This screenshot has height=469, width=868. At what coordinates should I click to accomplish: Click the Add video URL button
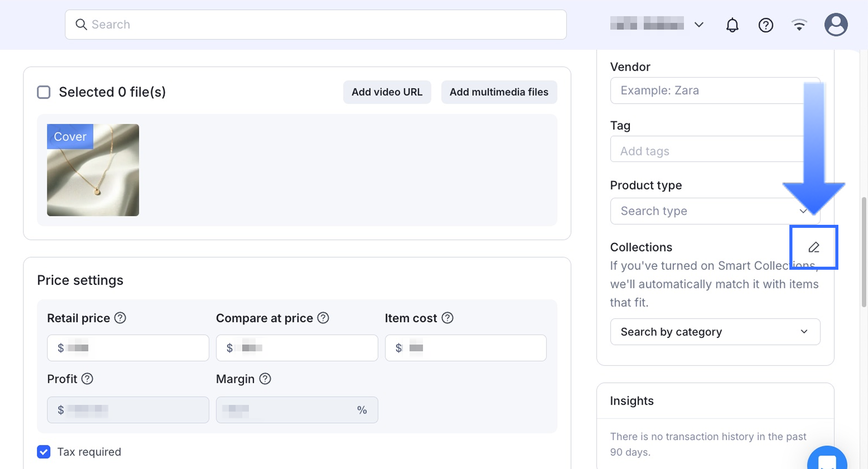[x=387, y=92]
